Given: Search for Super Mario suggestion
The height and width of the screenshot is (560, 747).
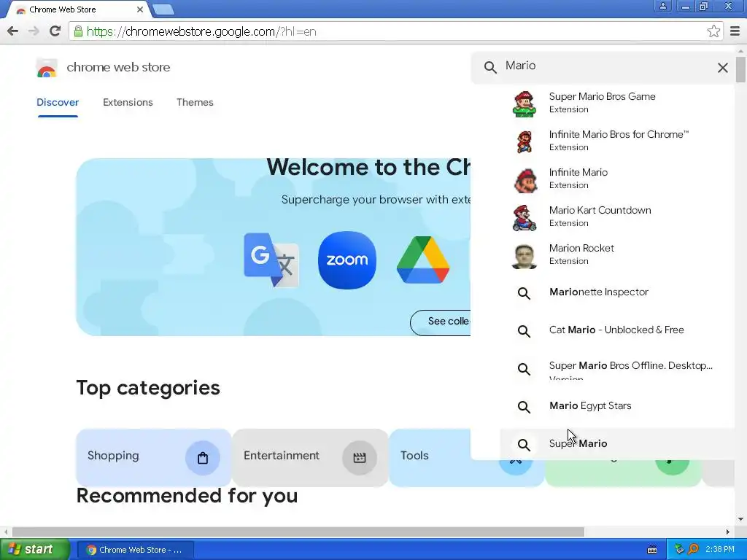Looking at the screenshot, I should pyautogui.click(x=578, y=444).
